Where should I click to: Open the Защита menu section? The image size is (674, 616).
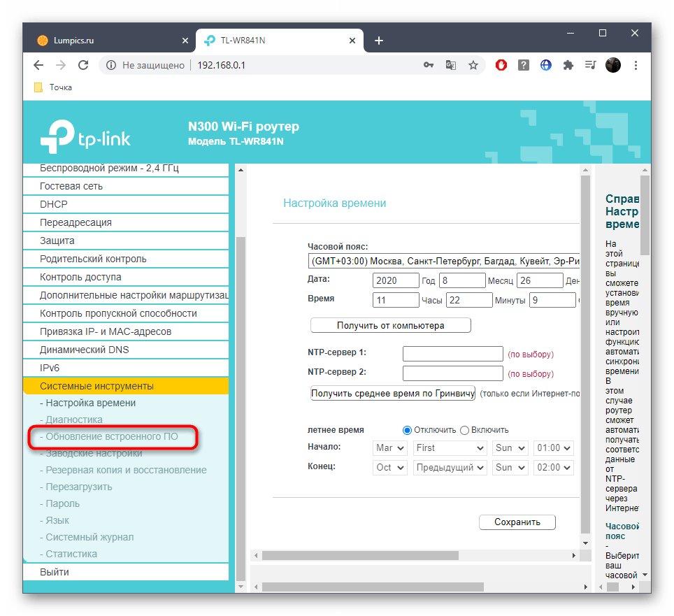click(126, 241)
